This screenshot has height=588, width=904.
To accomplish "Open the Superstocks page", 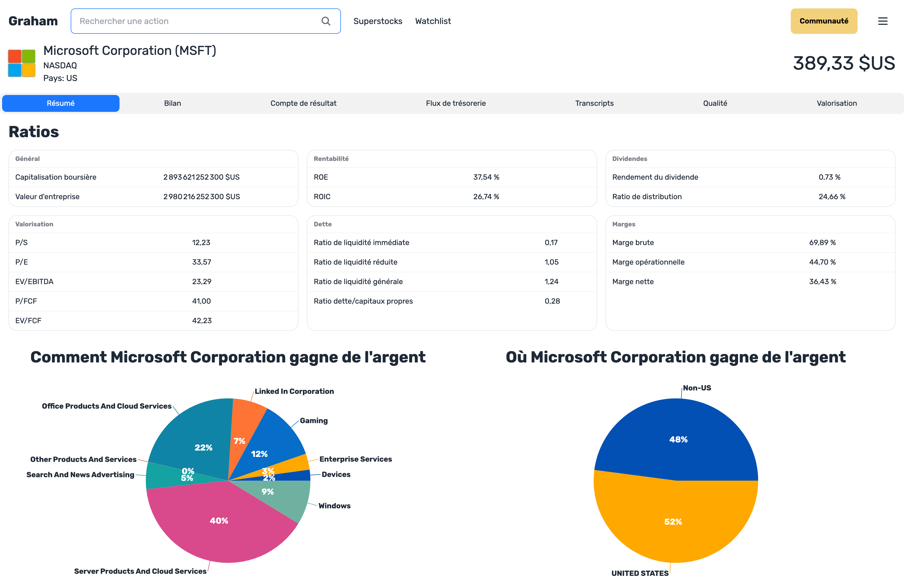I will (x=378, y=21).
